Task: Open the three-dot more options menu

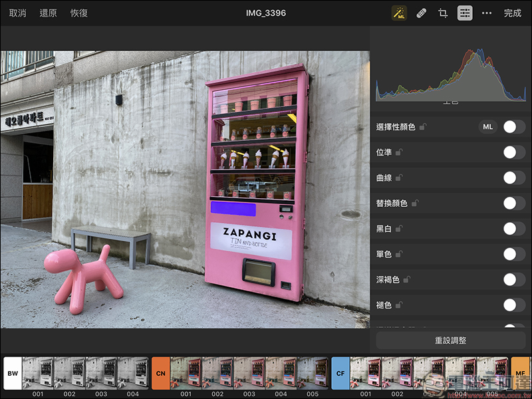Action: click(487, 13)
